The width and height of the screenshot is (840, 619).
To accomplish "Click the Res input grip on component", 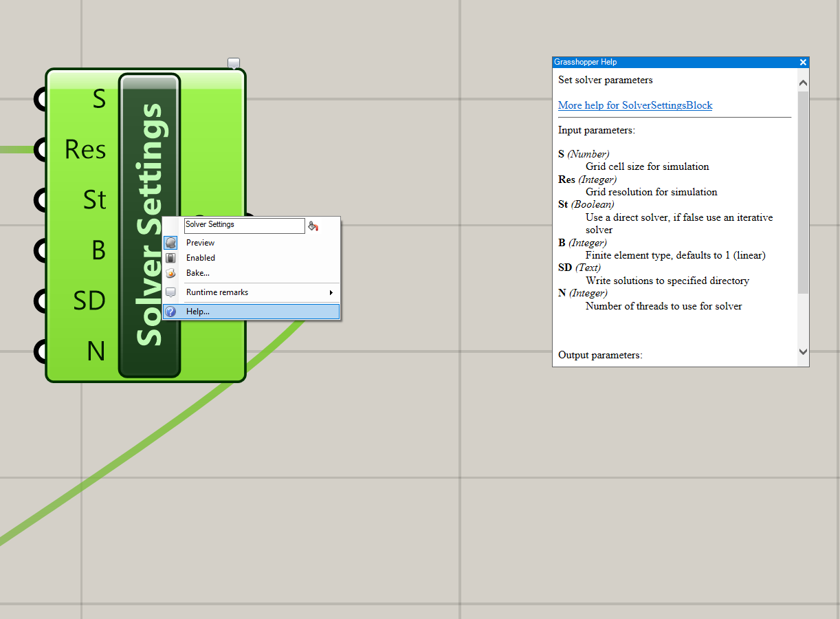I will click(41, 149).
